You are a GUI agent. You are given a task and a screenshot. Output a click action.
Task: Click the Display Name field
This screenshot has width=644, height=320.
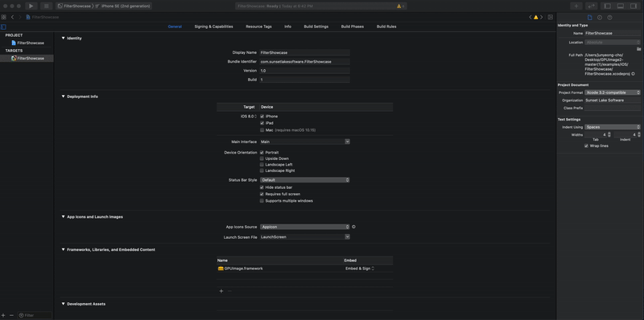point(305,52)
